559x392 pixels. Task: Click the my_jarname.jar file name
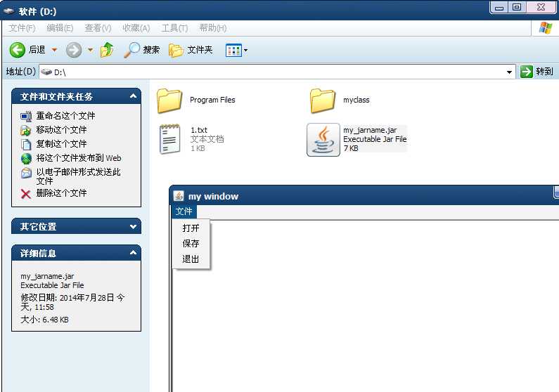point(370,130)
